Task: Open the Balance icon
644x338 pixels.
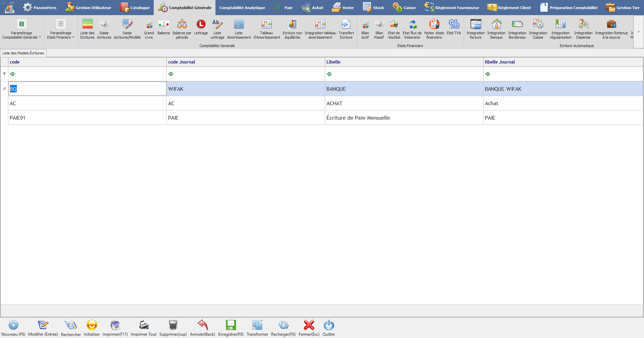Action: click(x=164, y=27)
